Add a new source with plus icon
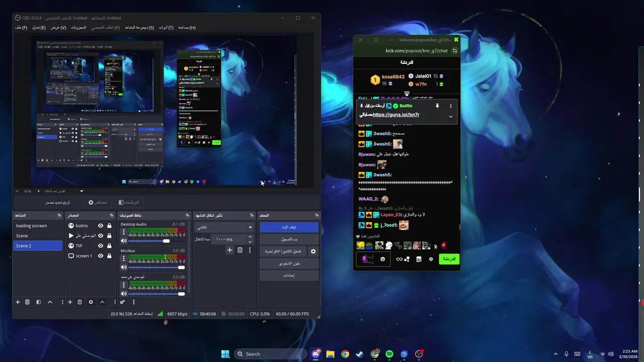Screen dimensions: 644x362 click(70, 302)
